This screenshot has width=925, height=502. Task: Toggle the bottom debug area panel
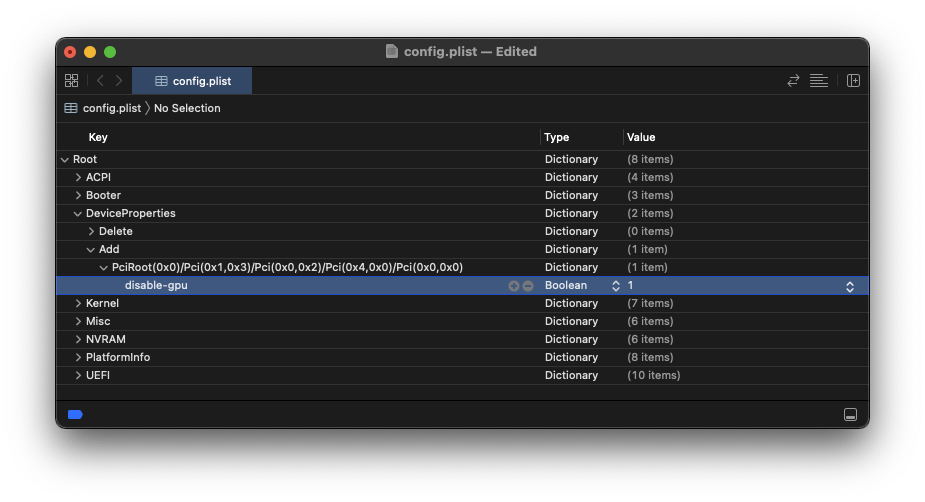pyautogui.click(x=850, y=414)
